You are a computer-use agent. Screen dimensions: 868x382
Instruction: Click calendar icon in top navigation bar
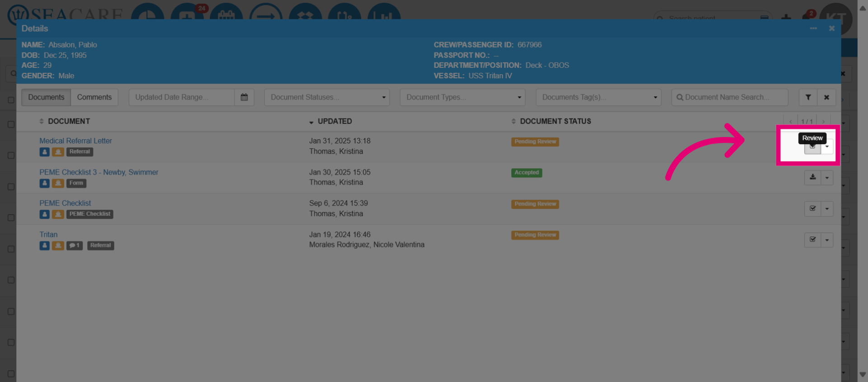point(226,13)
